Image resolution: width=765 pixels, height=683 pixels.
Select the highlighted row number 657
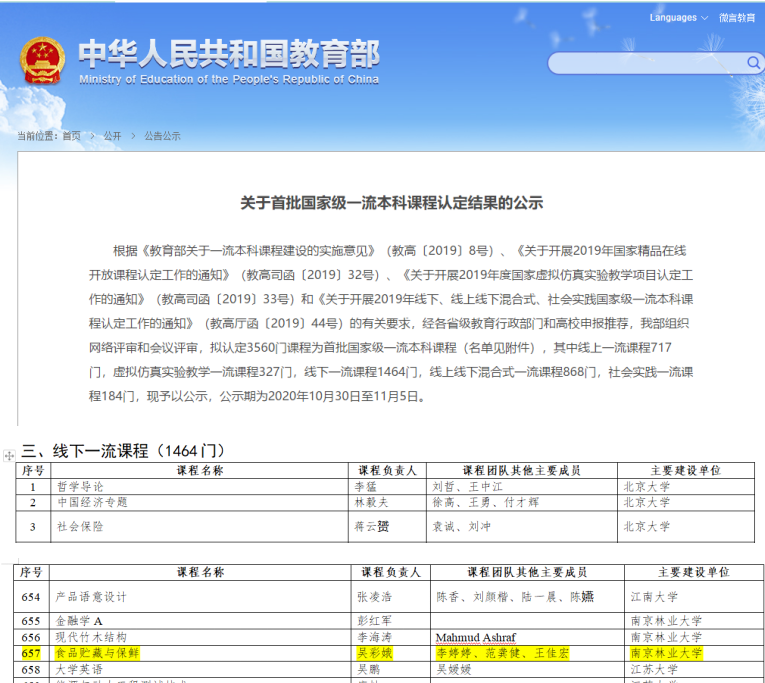(x=31, y=653)
